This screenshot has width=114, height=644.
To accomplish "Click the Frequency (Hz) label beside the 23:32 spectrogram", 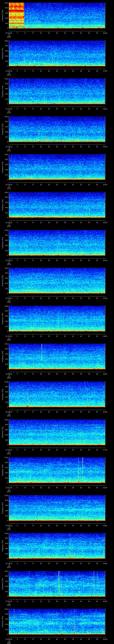I will click(x=3, y=129).
